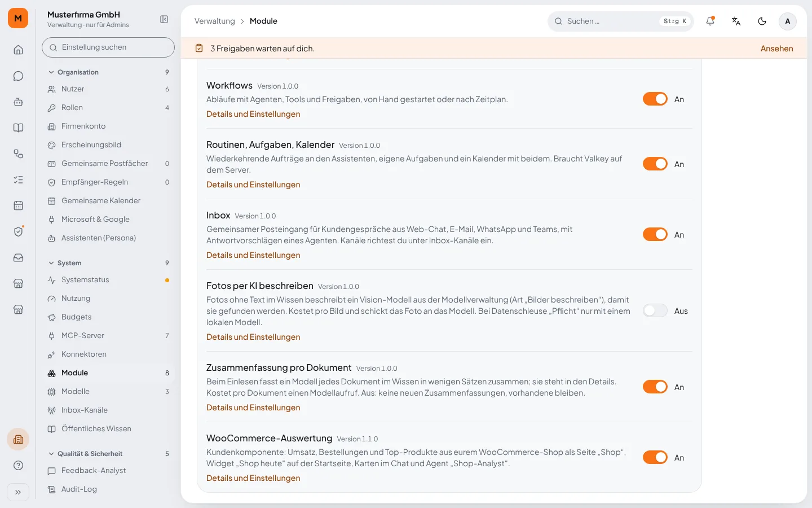
Task: Click the highlighted administration building icon
Action: [18, 439]
